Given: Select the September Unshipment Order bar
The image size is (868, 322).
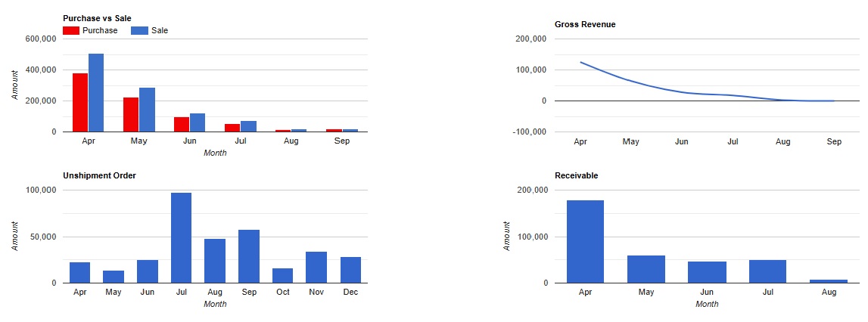Looking at the screenshot, I should 249,256.
